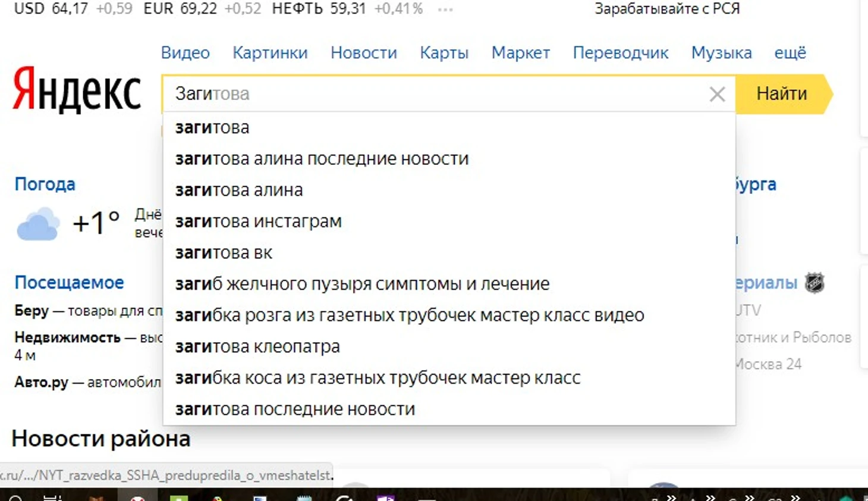The height and width of the screenshot is (501, 868).
Task: Open the three-dots menu after oil price
Action: tap(445, 10)
